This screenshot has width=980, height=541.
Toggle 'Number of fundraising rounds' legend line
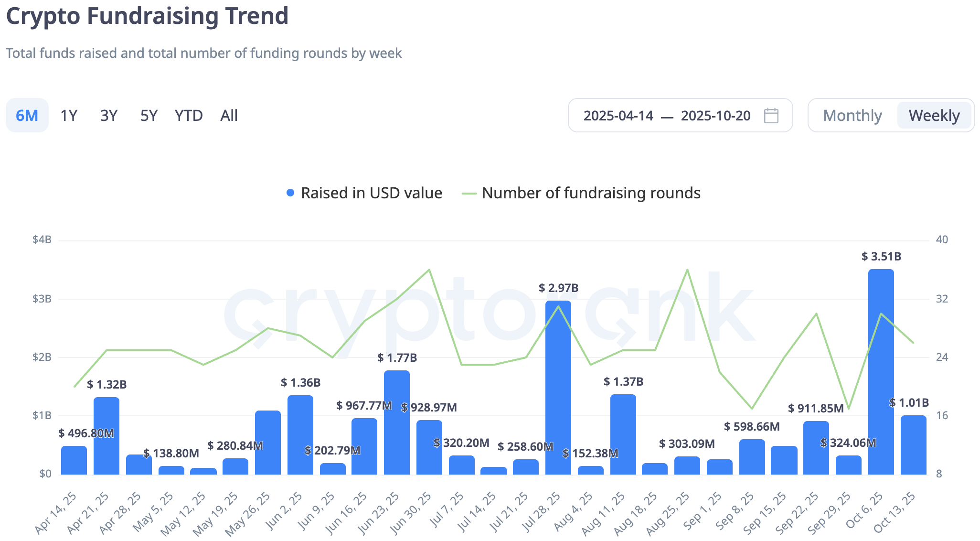[x=469, y=194]
